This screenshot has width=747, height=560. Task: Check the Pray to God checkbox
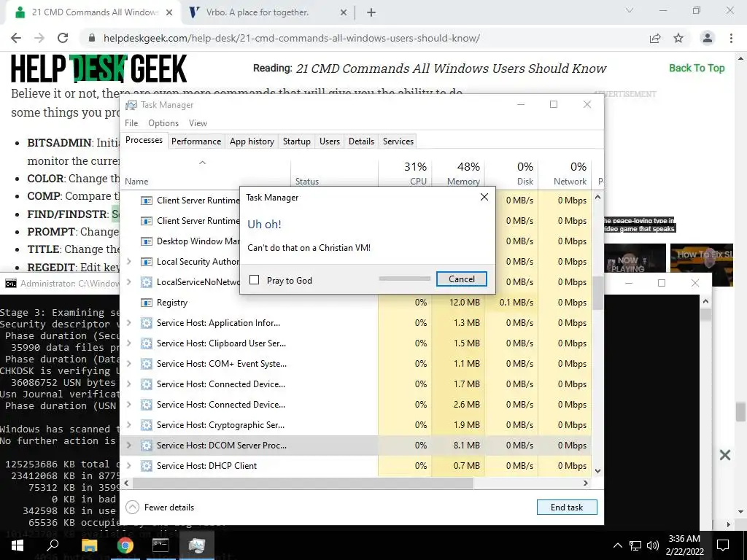tap(255, 280)
